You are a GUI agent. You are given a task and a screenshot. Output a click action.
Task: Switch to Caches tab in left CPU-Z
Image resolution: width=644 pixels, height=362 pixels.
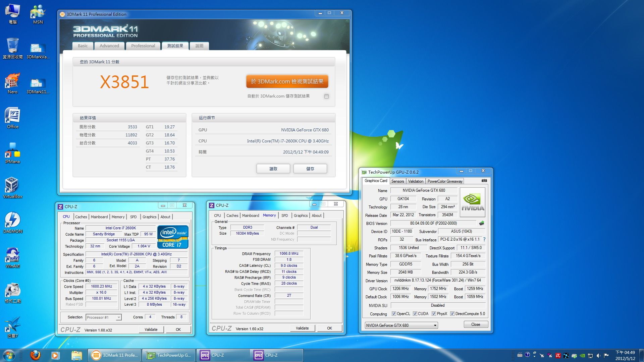pyautogui.click(x=81, y=217)
